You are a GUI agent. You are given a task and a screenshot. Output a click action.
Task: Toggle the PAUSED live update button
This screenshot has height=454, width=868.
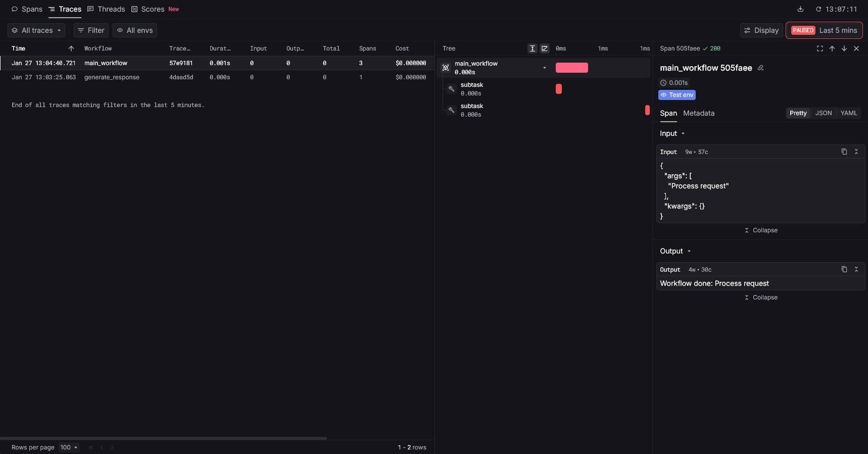(803, 30)
